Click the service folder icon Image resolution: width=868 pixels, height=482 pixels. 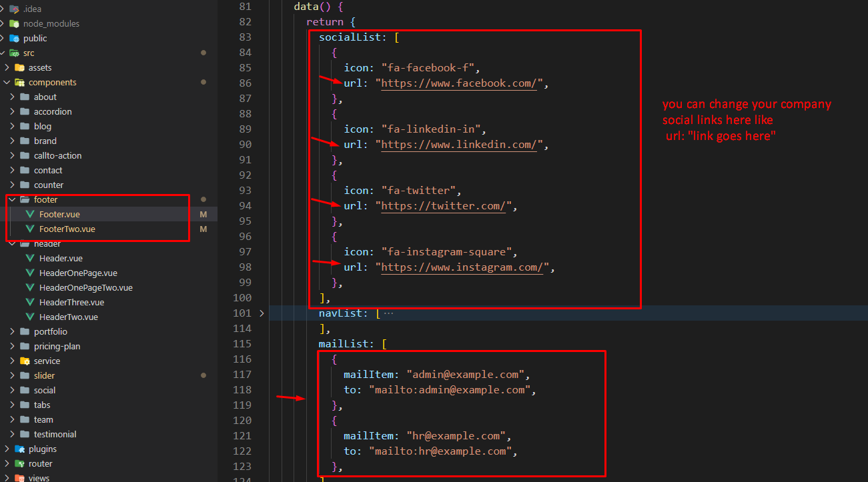click(25, 361)
